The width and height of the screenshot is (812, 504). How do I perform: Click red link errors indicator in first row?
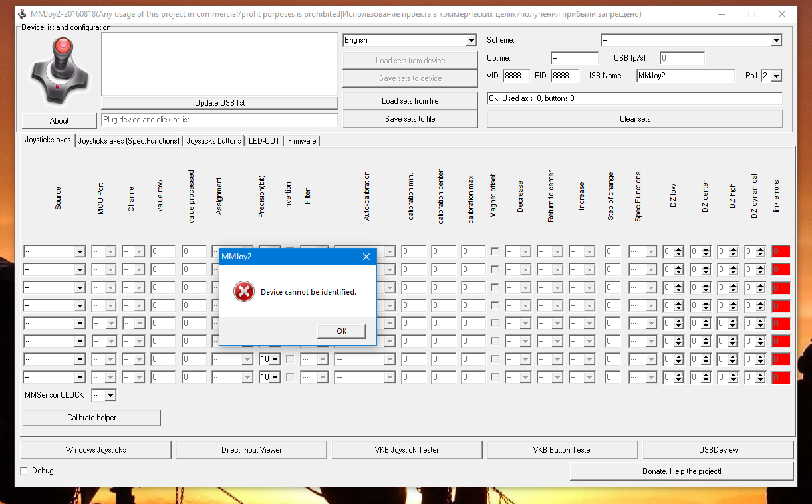click(x=781, y=252)
